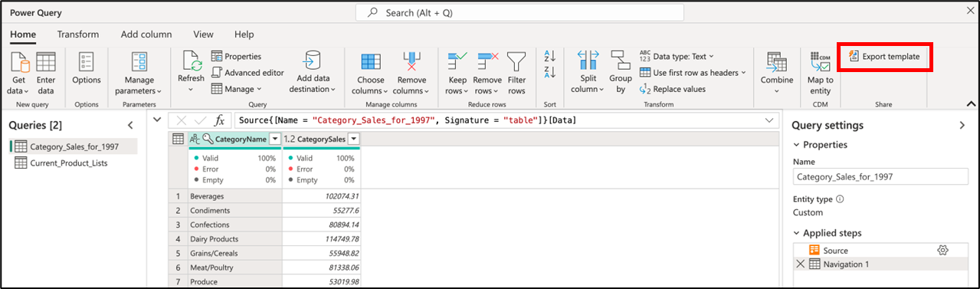Screen dimensions: 980x289
Task: Click Replace values
Action: click(672, 89)
